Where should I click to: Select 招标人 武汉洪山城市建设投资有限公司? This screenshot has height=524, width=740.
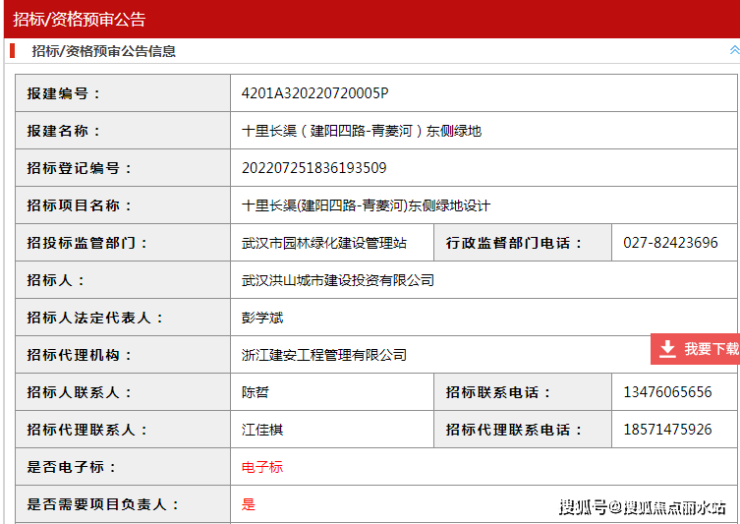(x=338, y=280)
